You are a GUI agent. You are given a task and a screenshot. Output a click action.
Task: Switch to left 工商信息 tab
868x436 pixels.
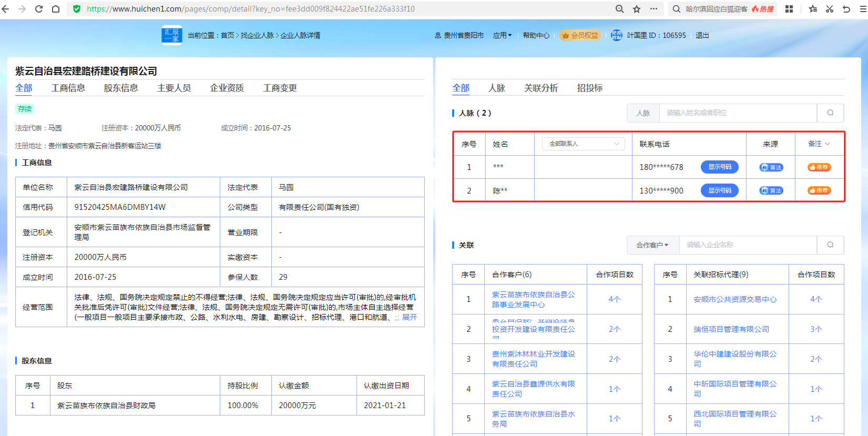[x=68, y=88]
